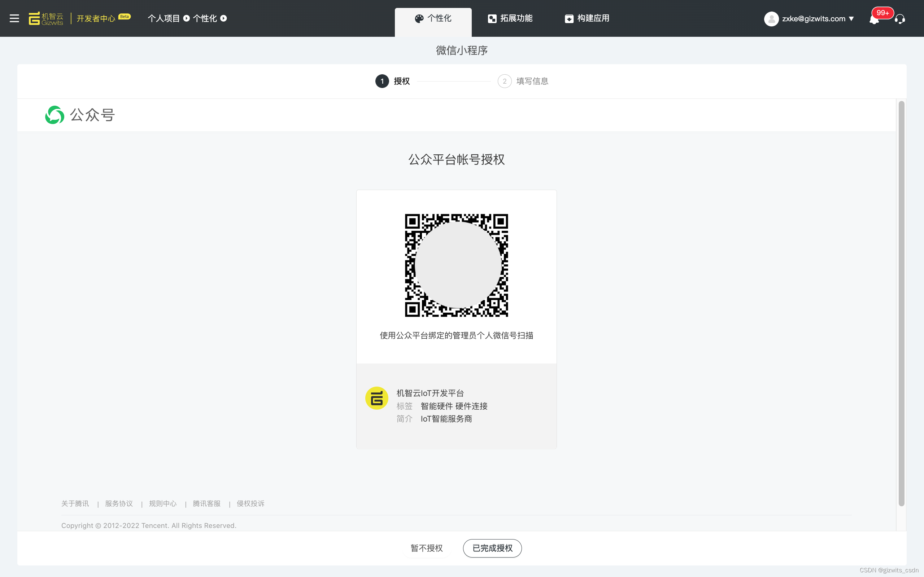Viewport: 924px width, 577px height.
Task: Click the yellow 机智云IoT platform icon
Action: [376, 398]
